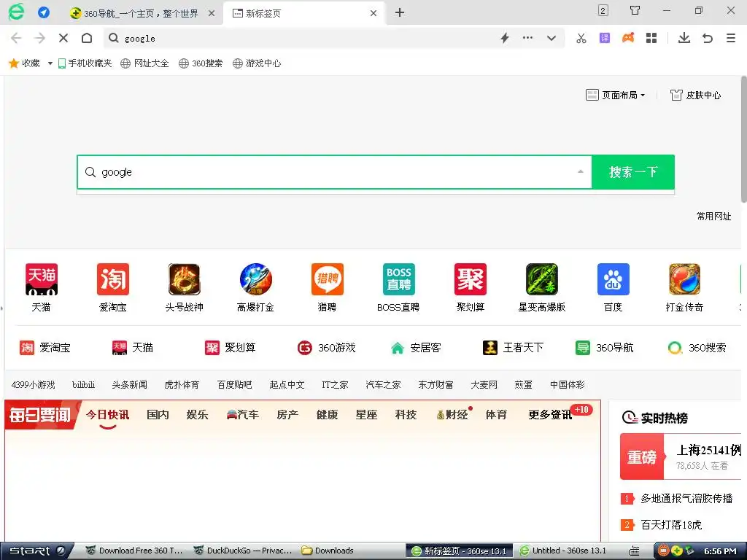Click the tab count indicator icon
Image resolution: width=747 pixels, height=560 pixels.
(x=603, y=10)
